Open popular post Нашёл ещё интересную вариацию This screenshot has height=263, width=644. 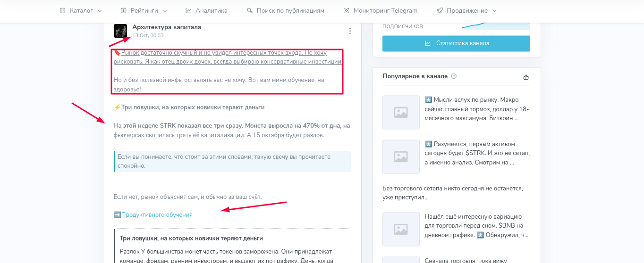(x=477, y=226)
